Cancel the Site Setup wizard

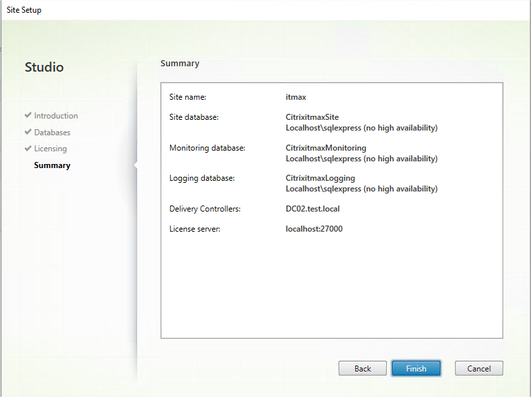pyautogui.click(x=478, y=368)
